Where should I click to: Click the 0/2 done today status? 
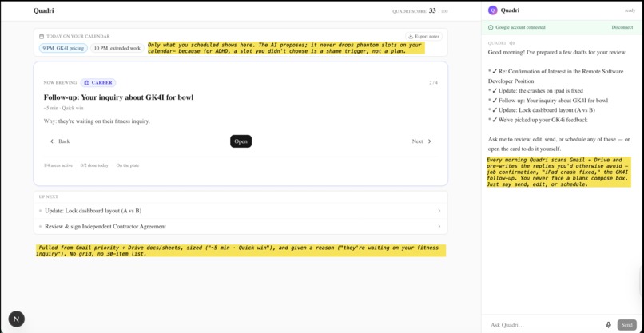94,165
